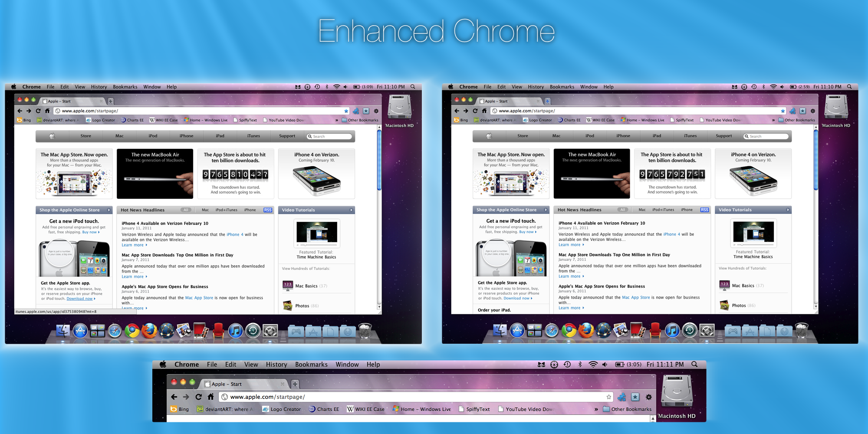Image resolution: width=868 pixels, height=434 pixels.
Task: Click Apple logo in left page's nav bar
Action: point(52,136)
